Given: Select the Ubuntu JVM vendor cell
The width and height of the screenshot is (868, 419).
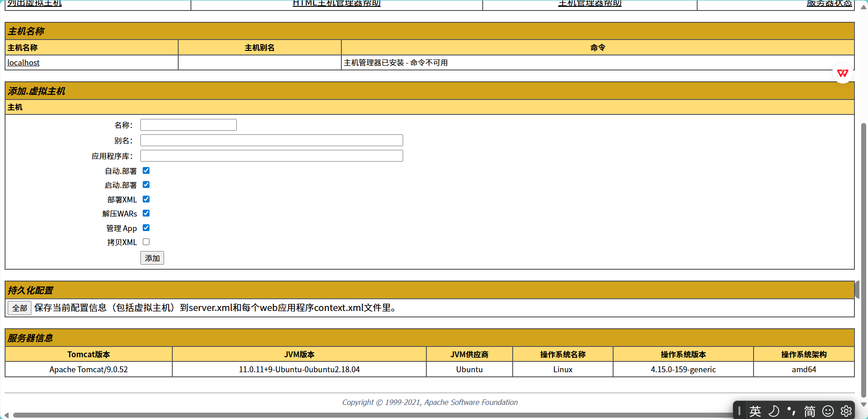Looking at the screenshot, I should [x=469, y=370].
